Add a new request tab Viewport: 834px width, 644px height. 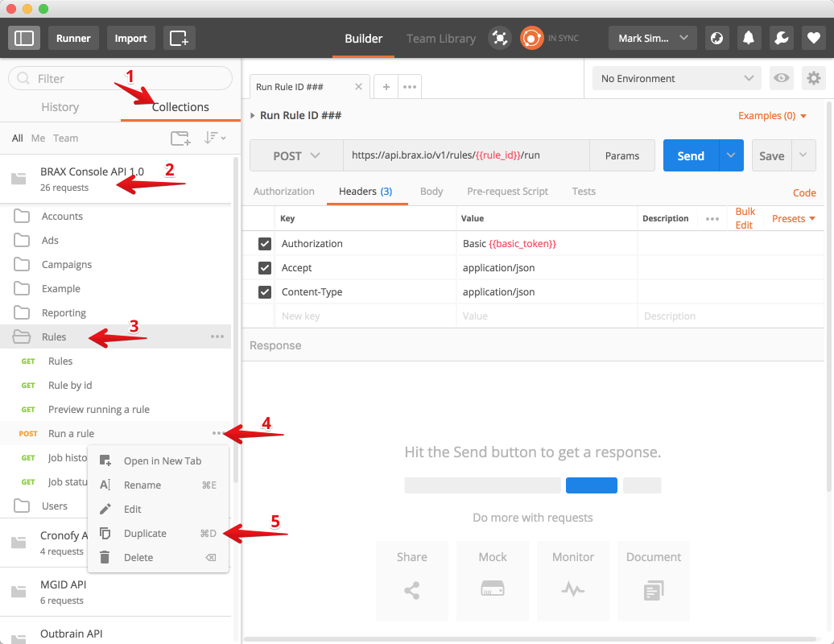tap(386, 87)
